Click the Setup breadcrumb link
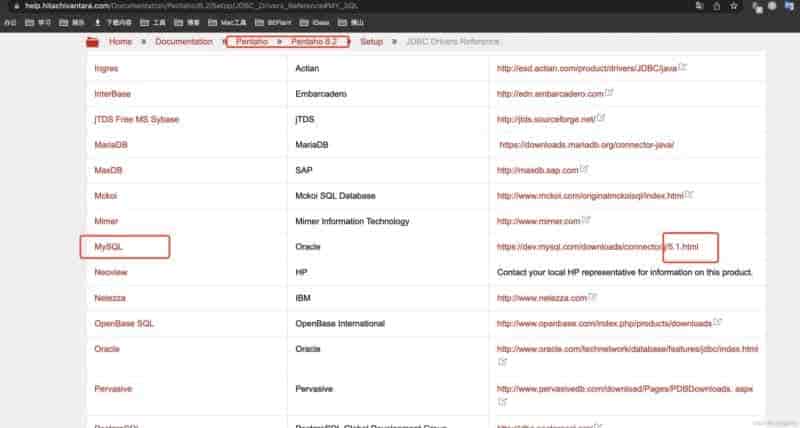 click(371, 42)
